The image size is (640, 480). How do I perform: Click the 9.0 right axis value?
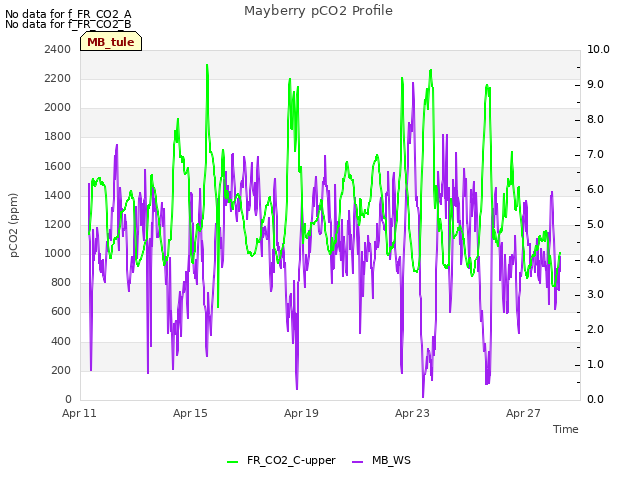[x=595, y=84]
